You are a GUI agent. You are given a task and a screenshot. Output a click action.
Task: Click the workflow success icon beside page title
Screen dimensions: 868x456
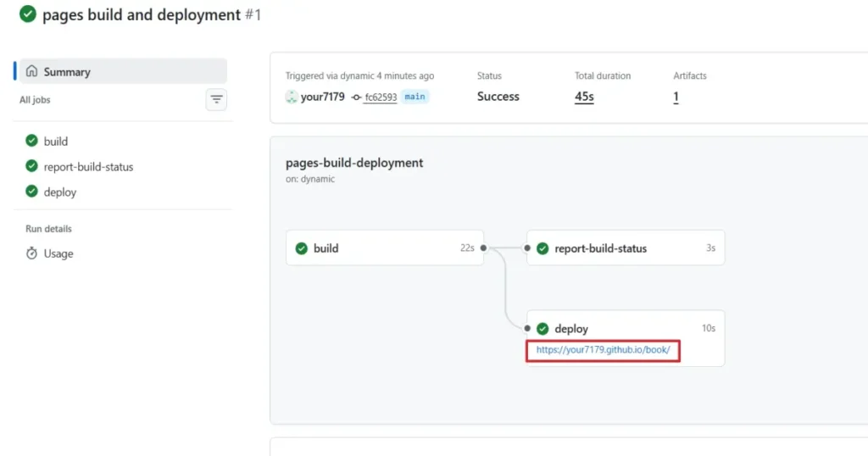tap(28, 14)
